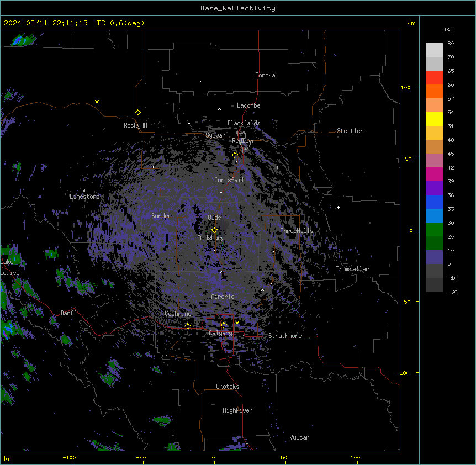Click the Limestone label
Viewport: 476px width, 465px height.
pyautogui.click(x=84, y=197)
